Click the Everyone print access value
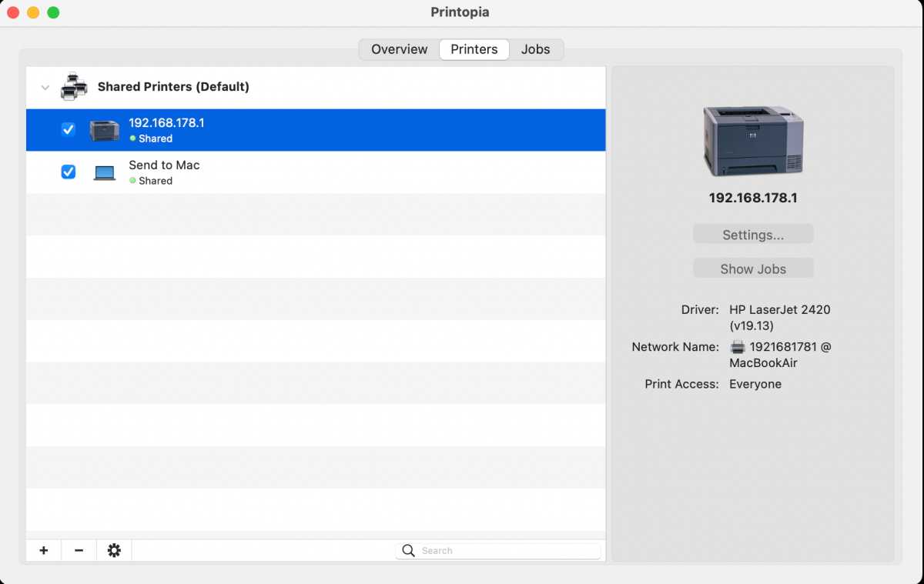The width and height of the screenshot is (924, 584). pos(755,384)
